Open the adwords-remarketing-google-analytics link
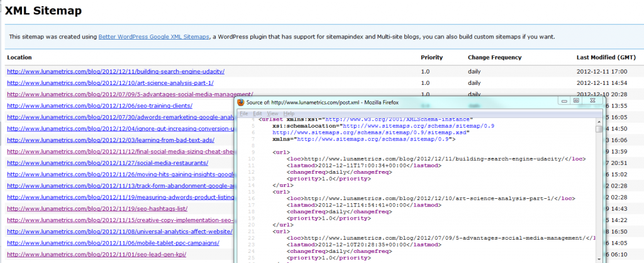Screen dimensions: 644x263 coord(121,117)
